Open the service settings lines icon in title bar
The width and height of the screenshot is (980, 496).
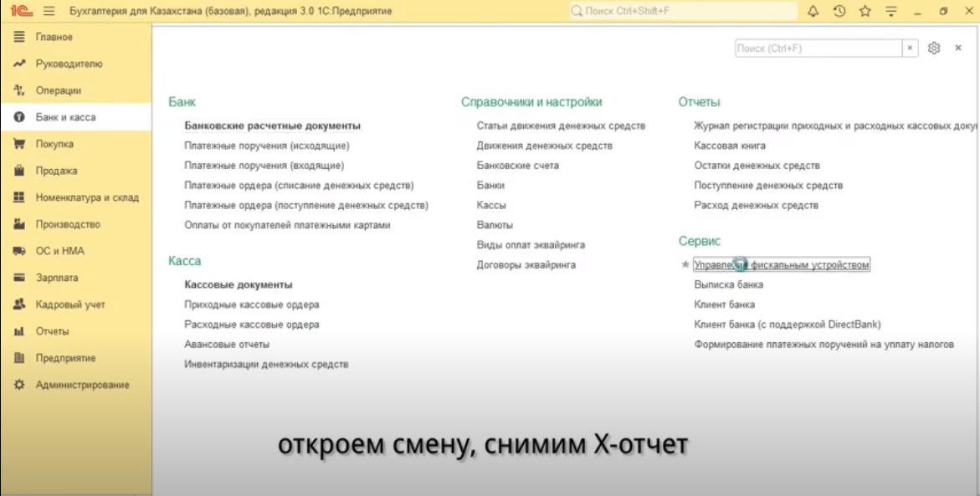(x=891, y=11)
